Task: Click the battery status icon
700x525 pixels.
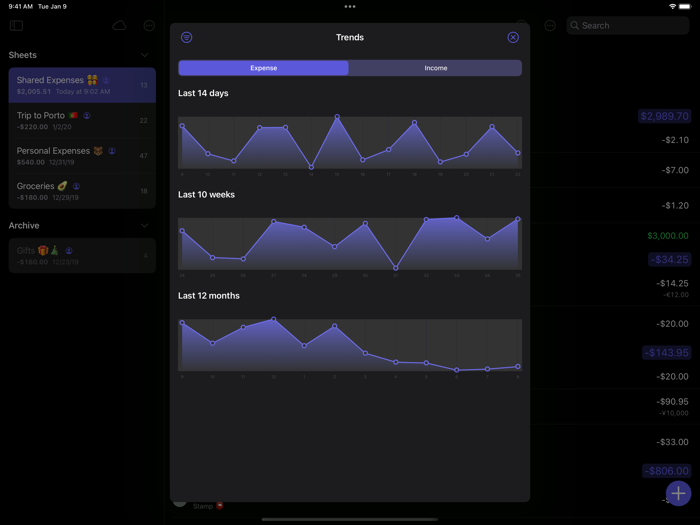Action: coord(685,7)
